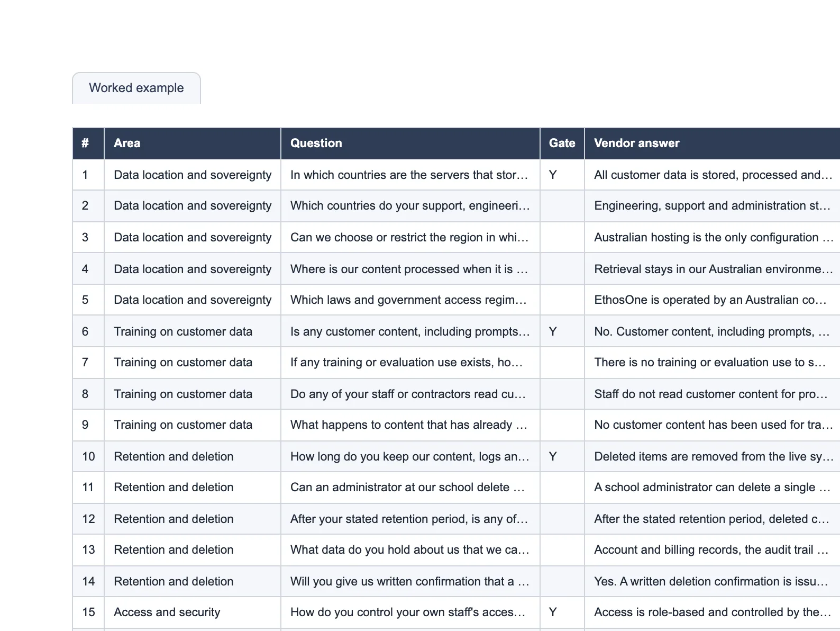The height and width of the screenshot is (631, 840).
Task: Click question 'If any training or evaluation use exists'
Action: point(410,363)
